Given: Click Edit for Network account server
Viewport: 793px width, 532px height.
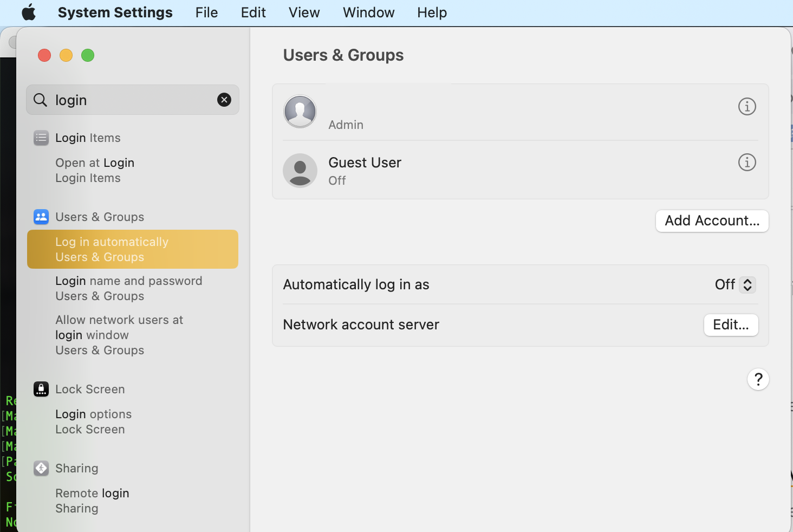Looking at the screenshot, I should point(731,325).
